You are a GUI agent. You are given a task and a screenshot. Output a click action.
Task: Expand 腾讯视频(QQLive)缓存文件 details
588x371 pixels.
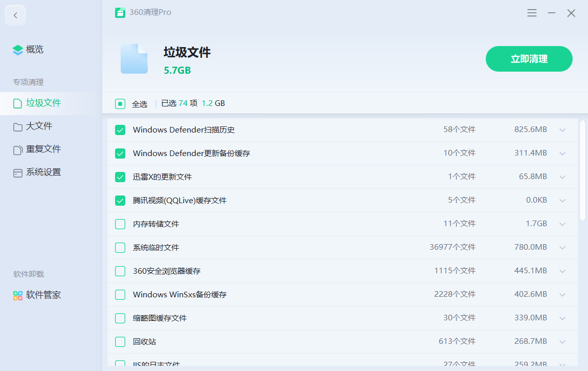(562, 200)
